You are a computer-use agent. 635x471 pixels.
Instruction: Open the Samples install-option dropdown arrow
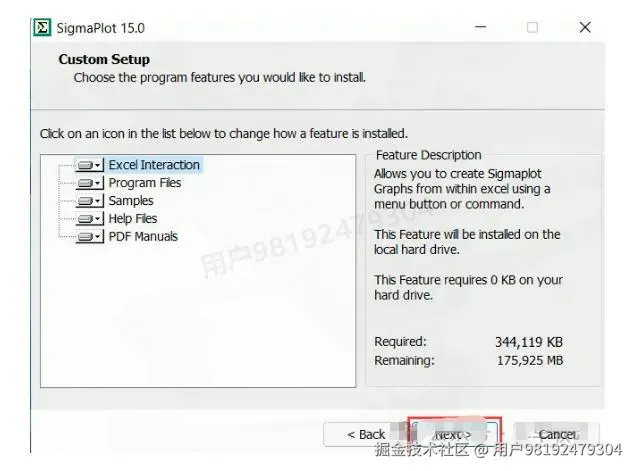tap(98, 201)
